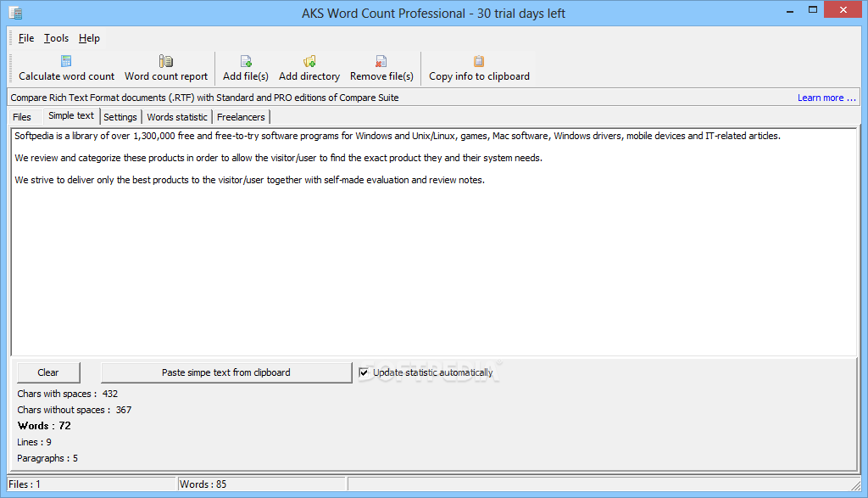868x498 pixels.
Task: Switch to the Files tab
Action: [x=22, y=117]
